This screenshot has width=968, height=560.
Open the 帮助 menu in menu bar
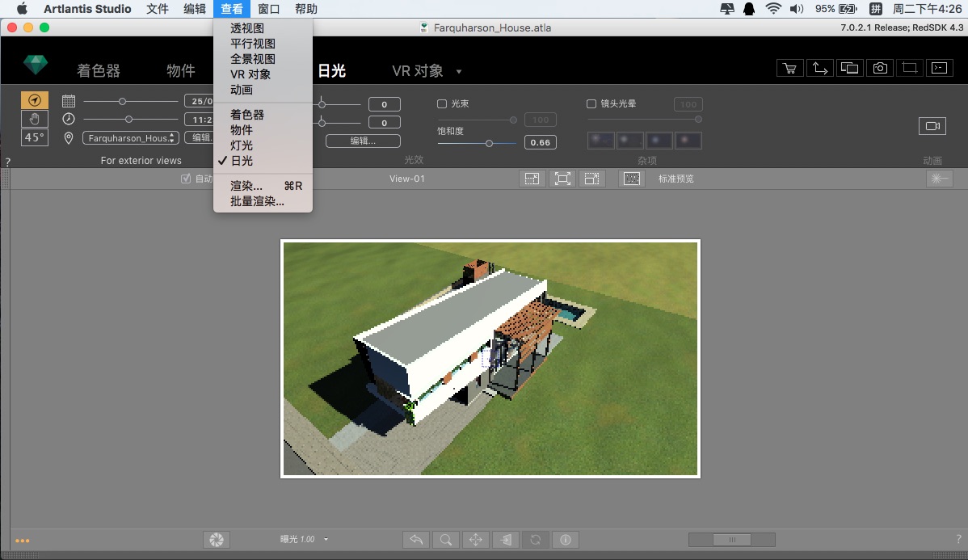[305, 9]
